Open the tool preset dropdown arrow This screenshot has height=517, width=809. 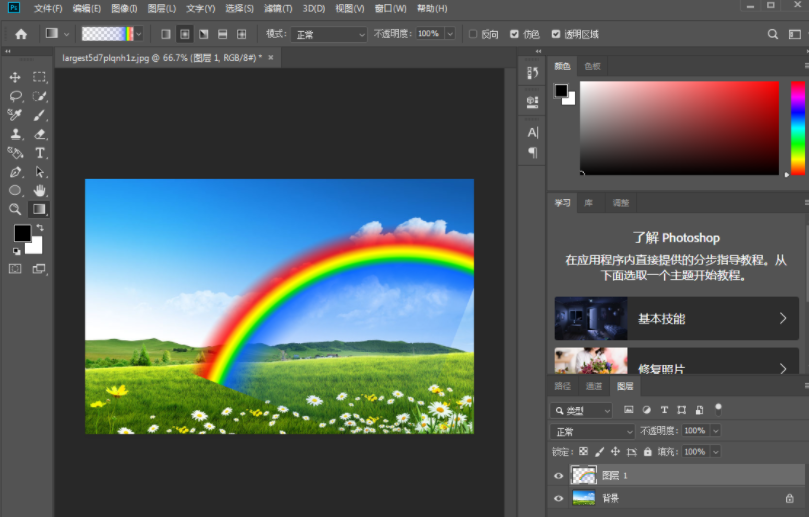coord(67,34)
